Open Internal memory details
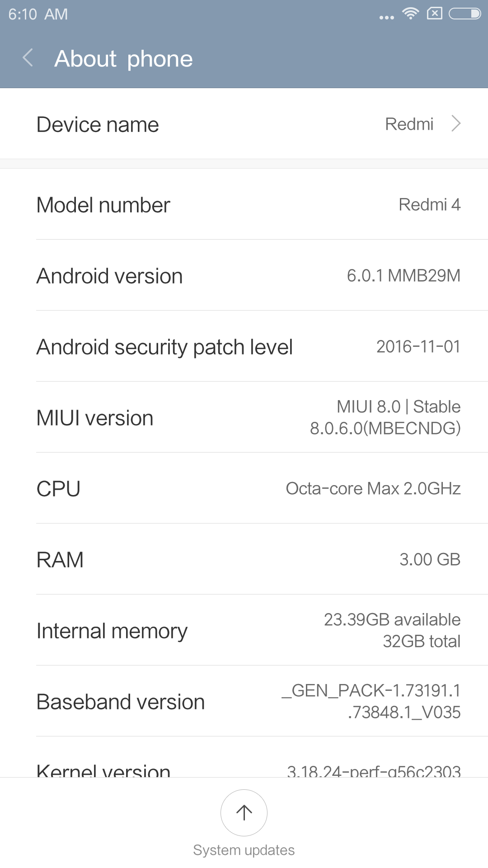The width and height of the screenshot is (488, 868). 244,631
